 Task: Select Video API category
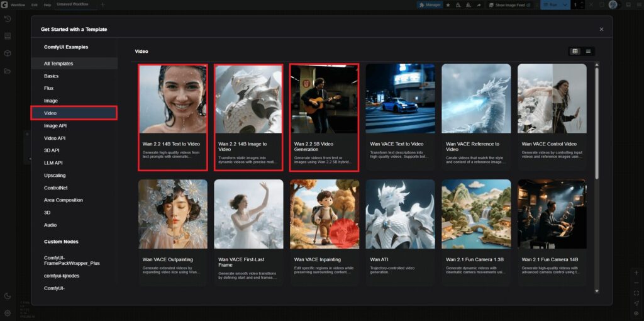[x=74, y=138]
